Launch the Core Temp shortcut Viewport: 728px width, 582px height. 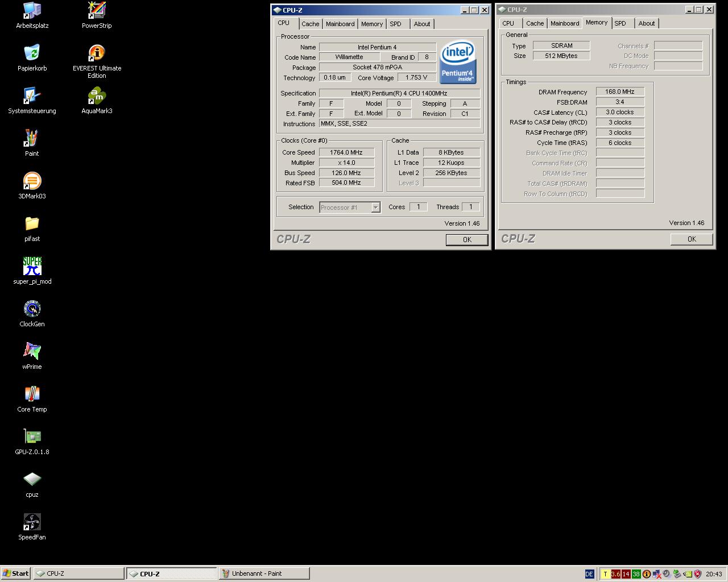(32, 398)
